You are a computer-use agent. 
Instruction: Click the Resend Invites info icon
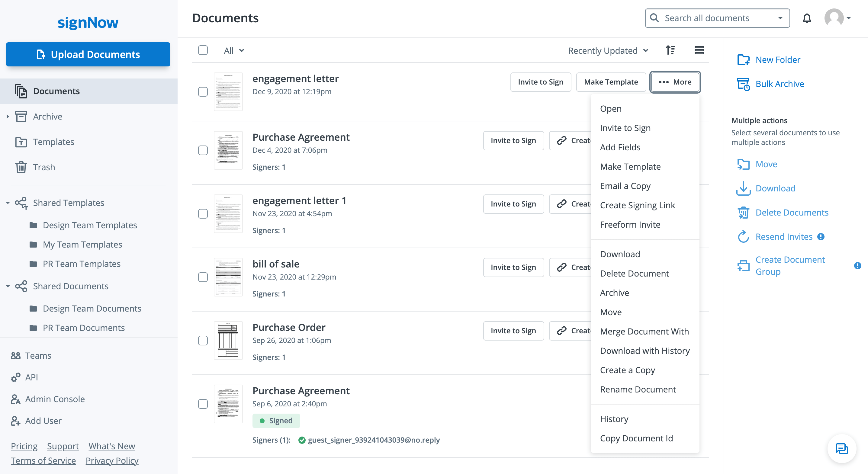click(821, 236)
